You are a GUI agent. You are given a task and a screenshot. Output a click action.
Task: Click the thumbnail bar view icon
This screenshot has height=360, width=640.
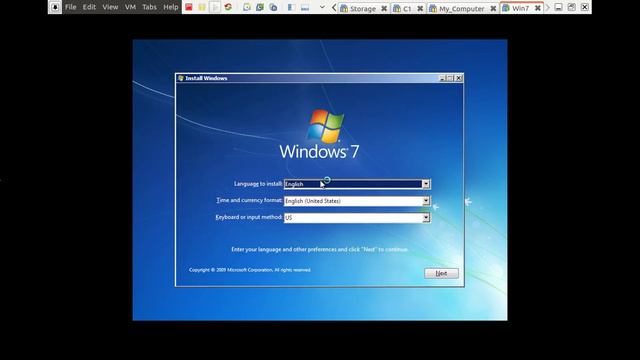click(305, 7)
